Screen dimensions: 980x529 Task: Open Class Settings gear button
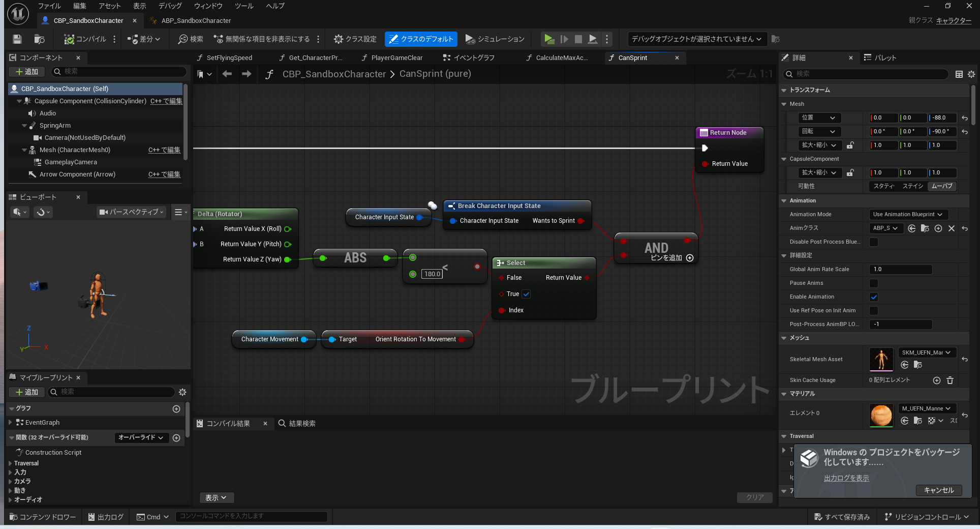coord(355,39)
